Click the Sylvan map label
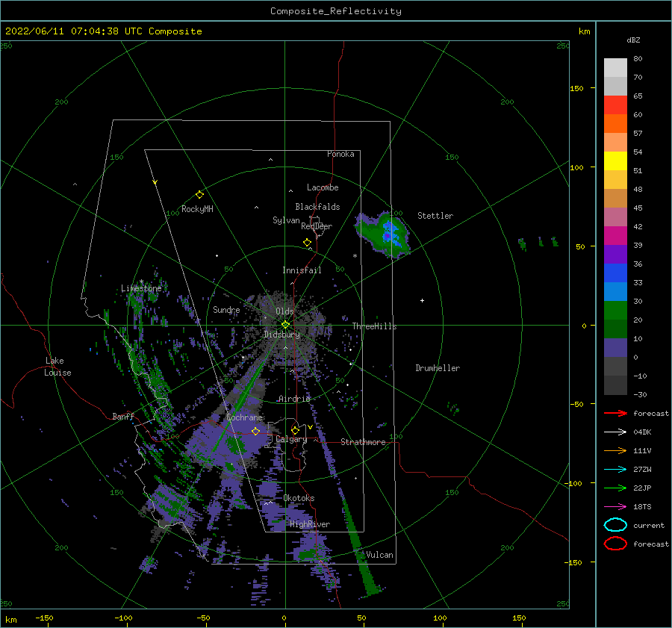 click(x=286, y=220)
